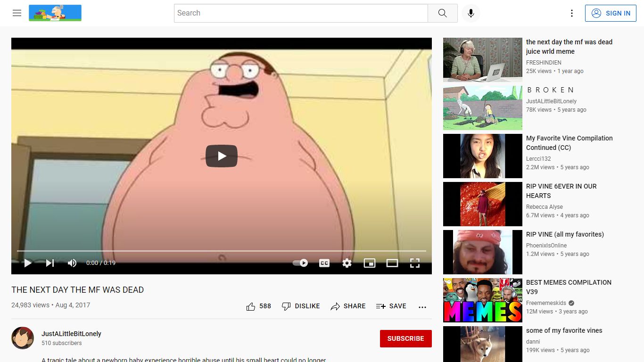This screenshot has height=362, width=644.
Task: Activate miniplayer mode icon
Action: coord(370,263)
